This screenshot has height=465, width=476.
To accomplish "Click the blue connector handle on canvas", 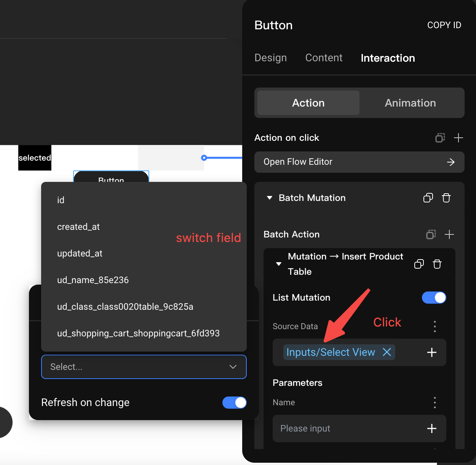I will (x=204, y=158).
